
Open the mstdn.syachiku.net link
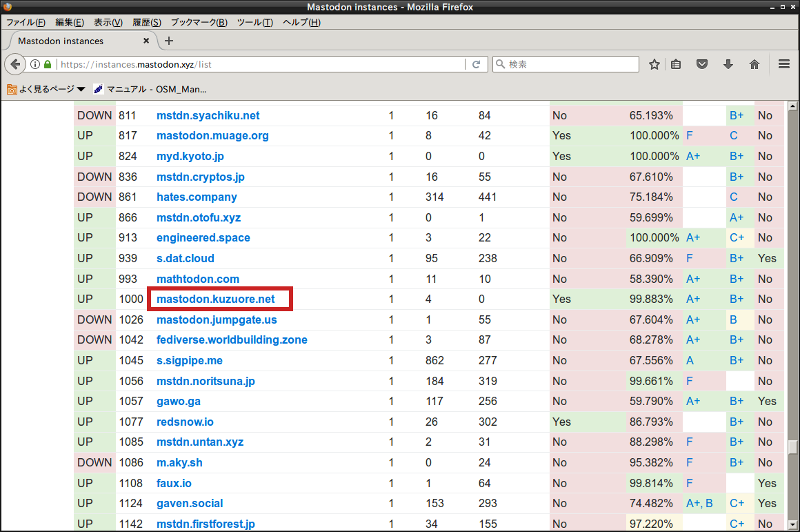click(208, 115)
